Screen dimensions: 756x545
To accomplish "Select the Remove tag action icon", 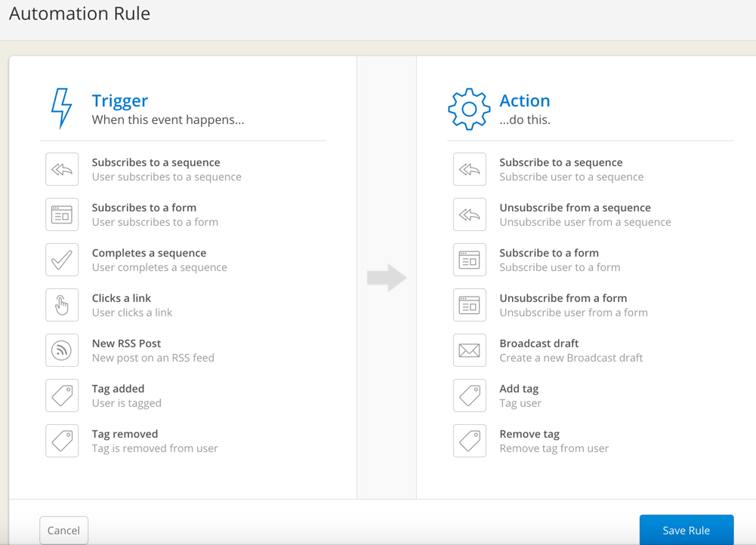I will point(470,441).
